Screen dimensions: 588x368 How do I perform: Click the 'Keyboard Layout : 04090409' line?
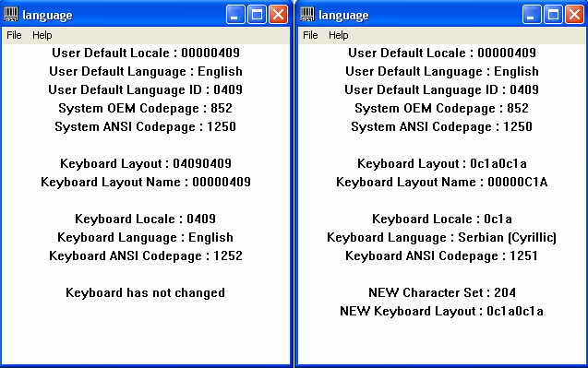coord(146,164)
